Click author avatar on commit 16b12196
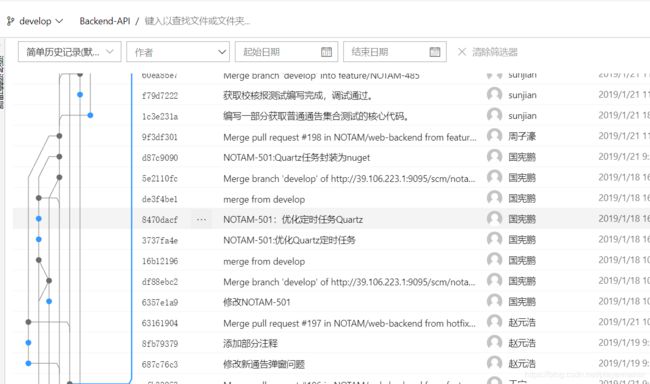This screenshot has width=650, height=384. (x=494, y=260)
